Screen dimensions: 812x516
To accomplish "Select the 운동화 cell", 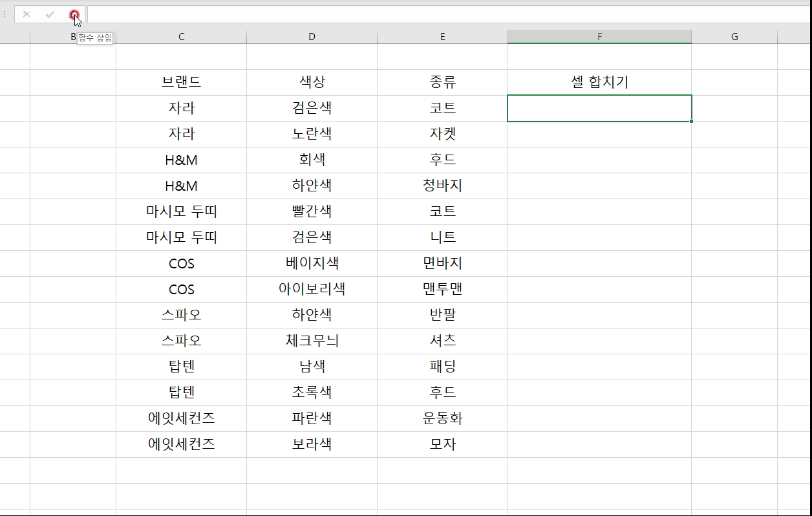I will click(x=443, y=418).
